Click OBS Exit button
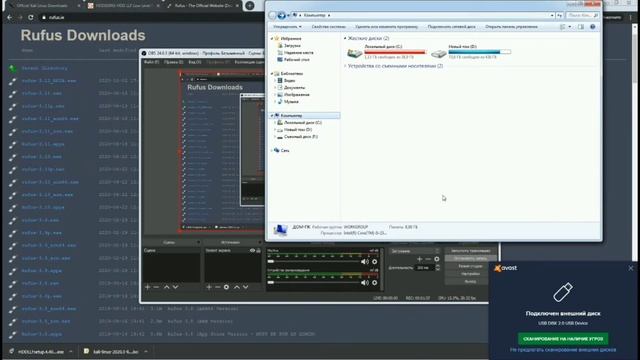This screenshot has width=640, height=360. pyautogui.click(x=470, y=281)
